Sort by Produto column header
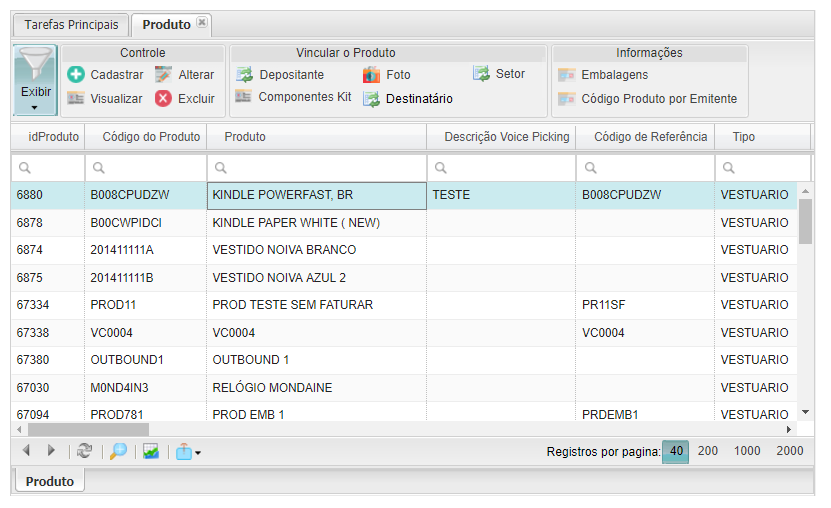 point(317,137)
